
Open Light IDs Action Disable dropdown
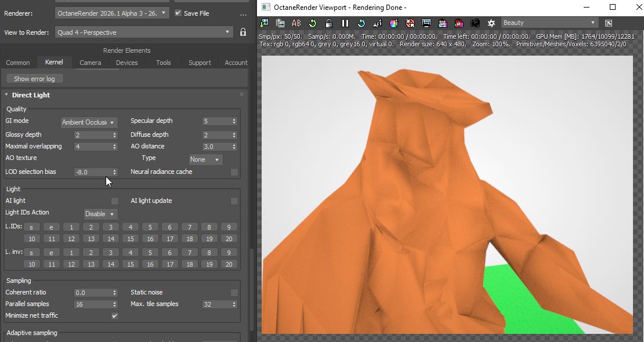[100, 214]
